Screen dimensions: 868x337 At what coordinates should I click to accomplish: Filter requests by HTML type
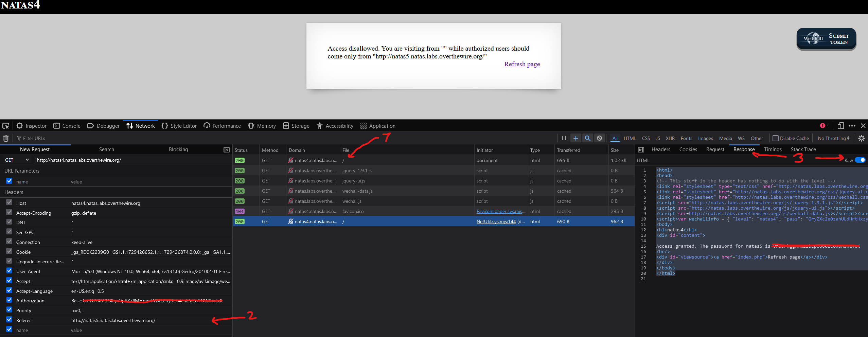[x=630, y=138]
